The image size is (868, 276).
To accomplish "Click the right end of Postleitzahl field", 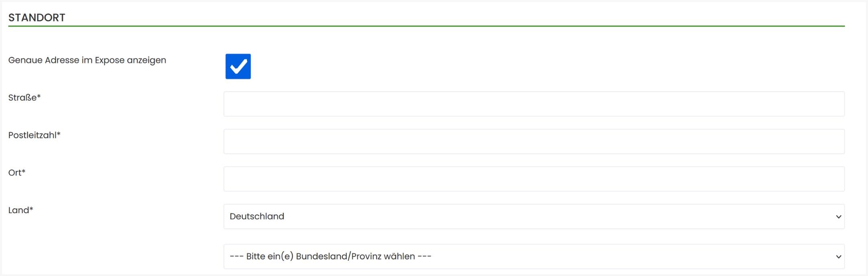I will (x=832, y=142).
